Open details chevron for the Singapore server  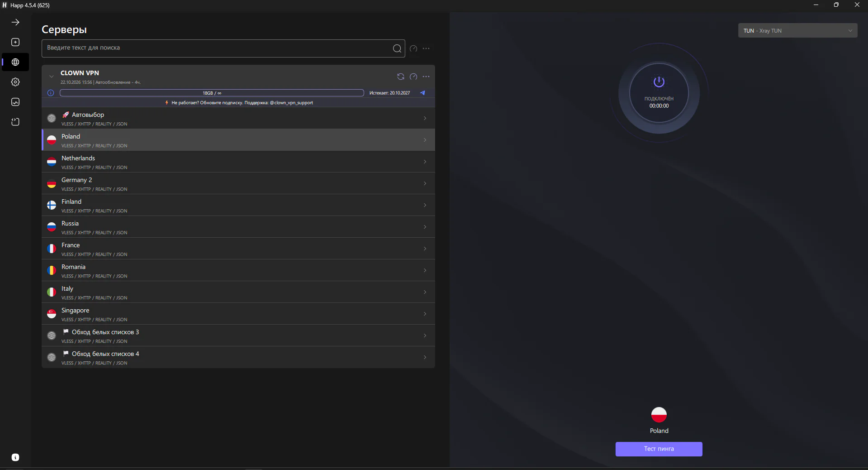(425, 314)
